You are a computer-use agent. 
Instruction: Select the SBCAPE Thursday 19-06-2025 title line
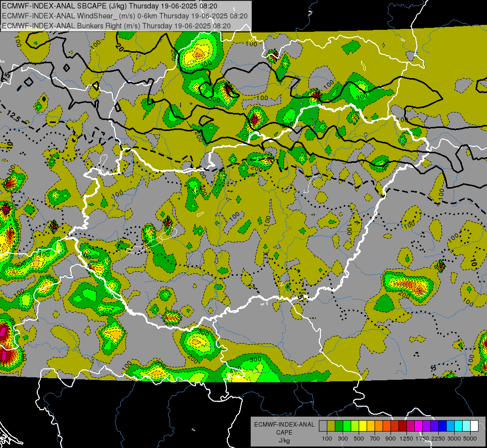click(109, 6)
